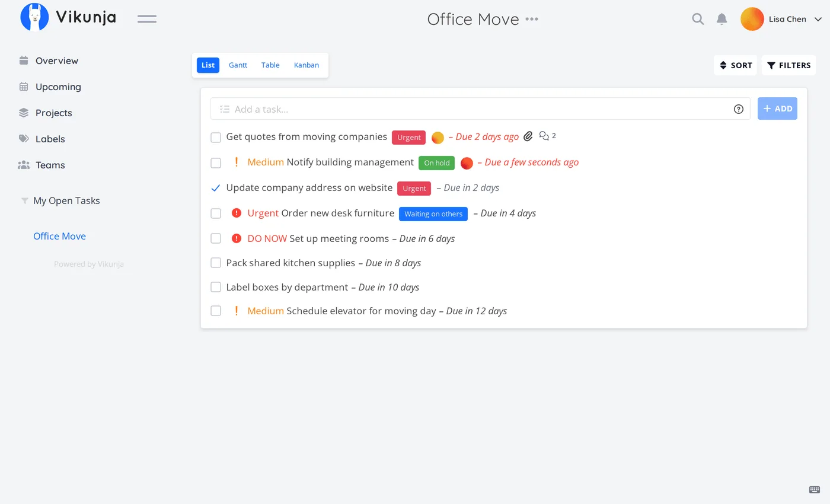
Task: Click red DO NOW priority icon
Action: (x=237, y=238)
